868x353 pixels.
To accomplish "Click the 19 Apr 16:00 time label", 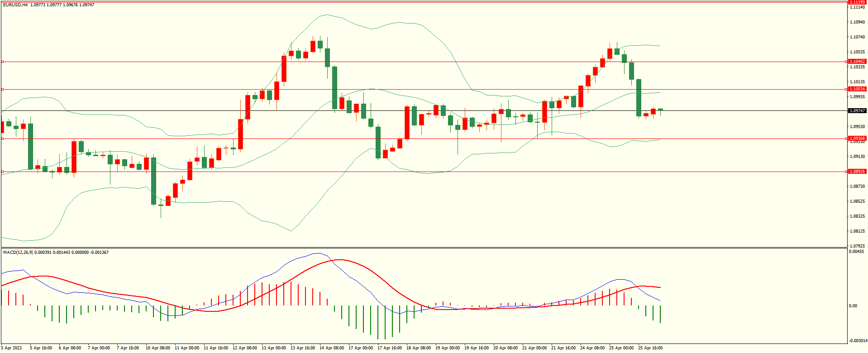I will [x=477, y=348].
